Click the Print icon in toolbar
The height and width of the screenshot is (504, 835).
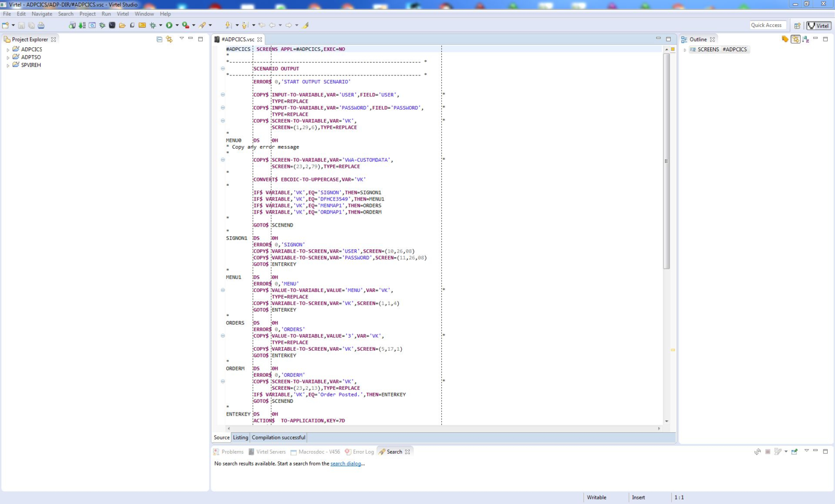(41, 25)
